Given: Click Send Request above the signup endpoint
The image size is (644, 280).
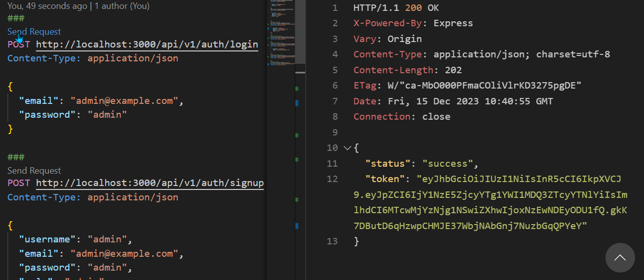Looking at the screenshot, I should tap(34, 171).
